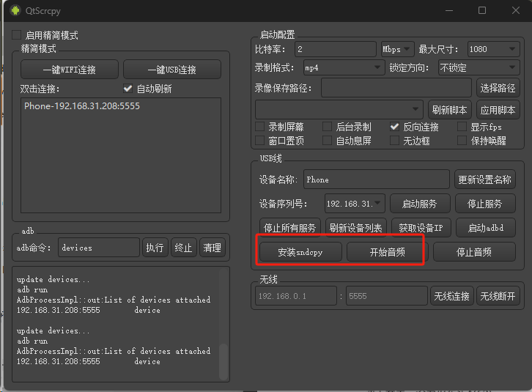The width and height of the screenshot is (532, 392).
Task: Click the 选择路径 button
Action: 498,88
